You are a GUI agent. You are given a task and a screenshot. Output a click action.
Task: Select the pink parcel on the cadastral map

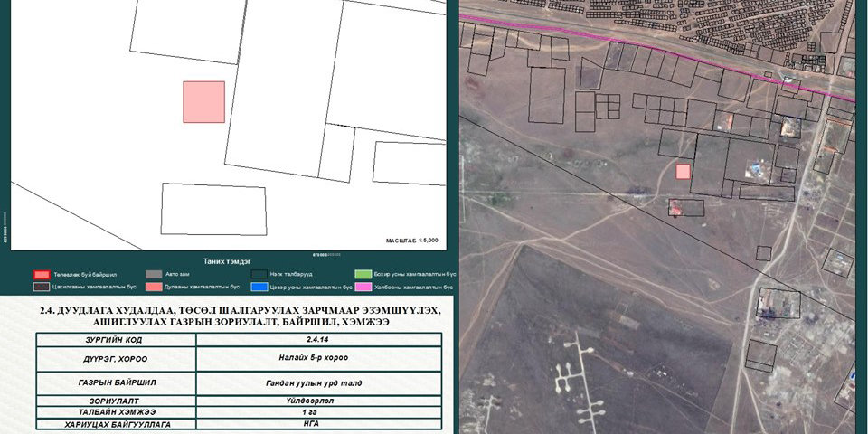point(203,101)
